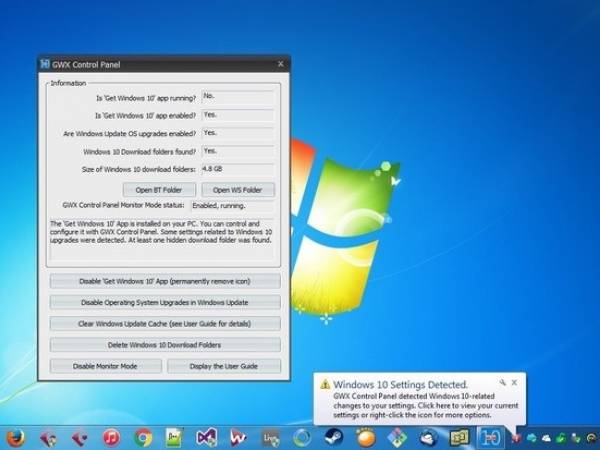Click the 'Size of Windows 10 download folders:' label
This screenshot has width=600, height=450.
point(139,169)
